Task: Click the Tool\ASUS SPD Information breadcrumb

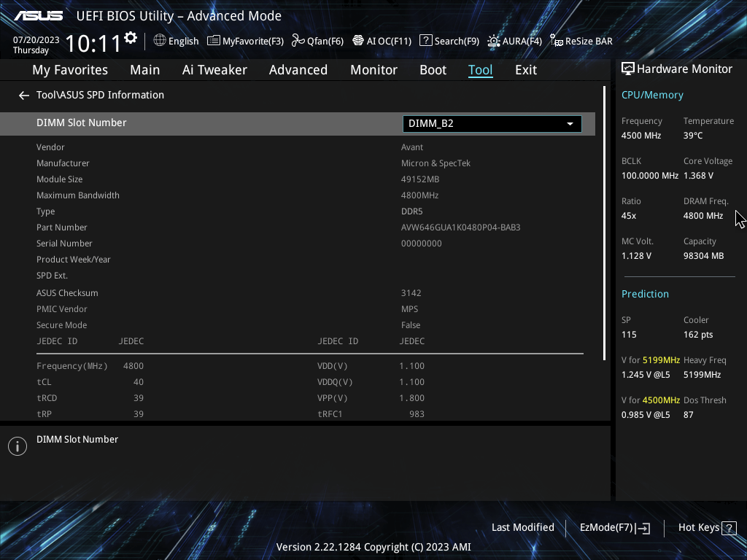Action: click(x=100, y=96)
